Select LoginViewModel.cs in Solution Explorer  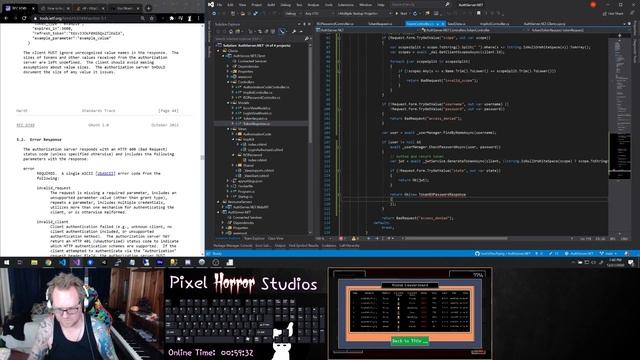[x=258, y=113]
